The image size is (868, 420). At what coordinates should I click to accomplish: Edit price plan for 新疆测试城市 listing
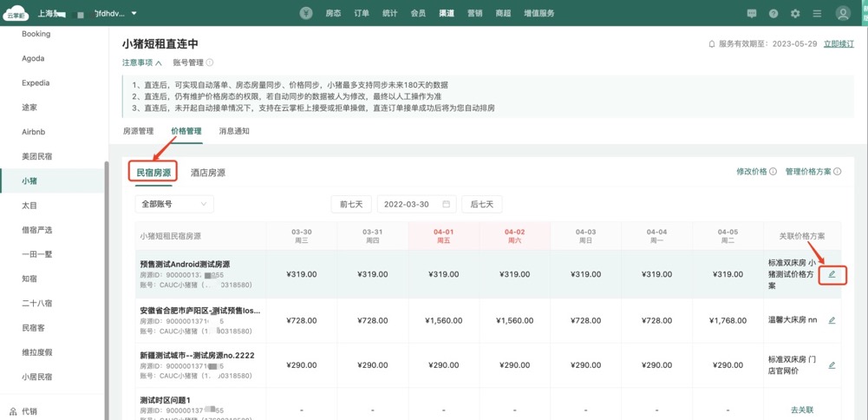coord(832,365)
